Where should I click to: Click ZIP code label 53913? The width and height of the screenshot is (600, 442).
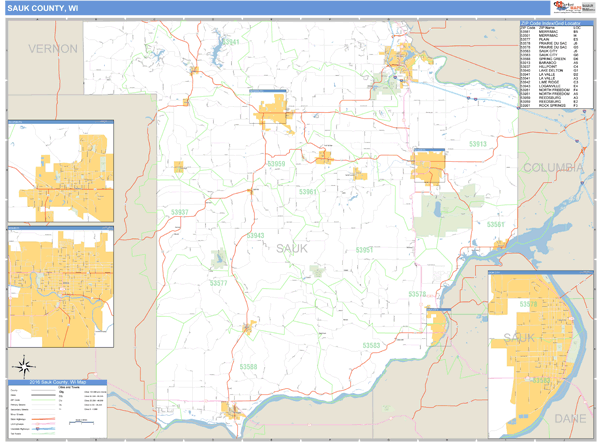(x=478, y=144)
